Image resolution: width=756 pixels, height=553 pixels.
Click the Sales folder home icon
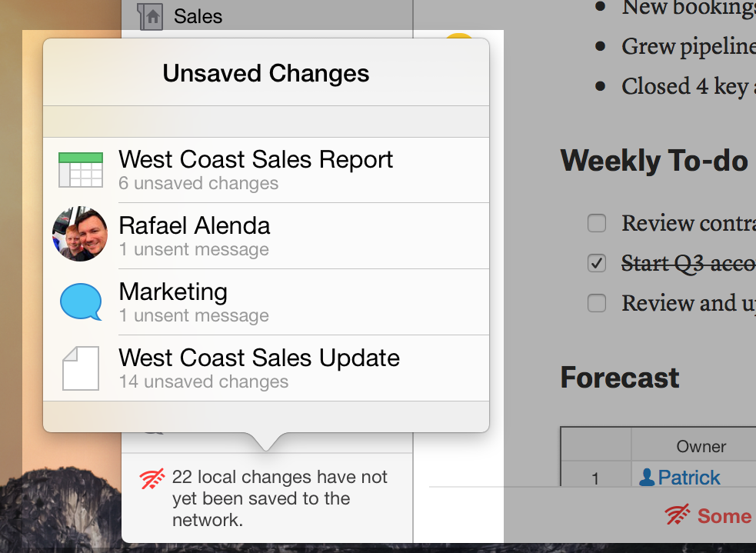[x=150, y=16]
